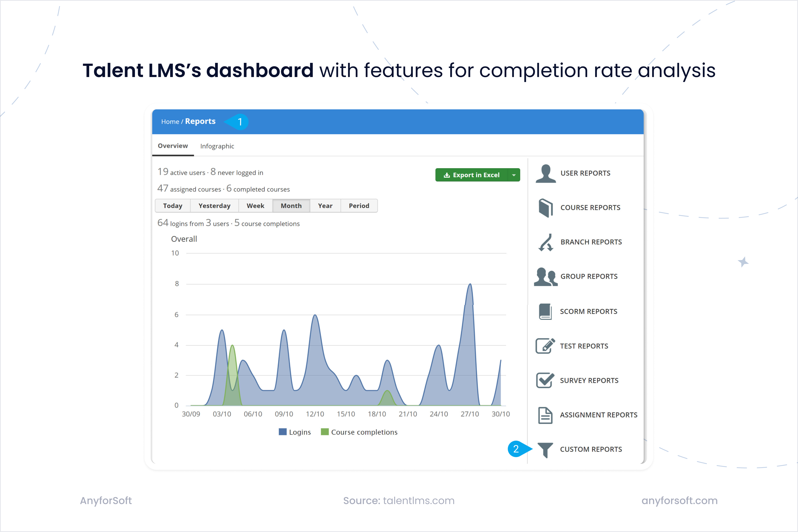The height and width of the screenshot is (532, 798).
Task: Open the TEST REPORTS link
Action: pyautogui.click(x=584, y=346)
